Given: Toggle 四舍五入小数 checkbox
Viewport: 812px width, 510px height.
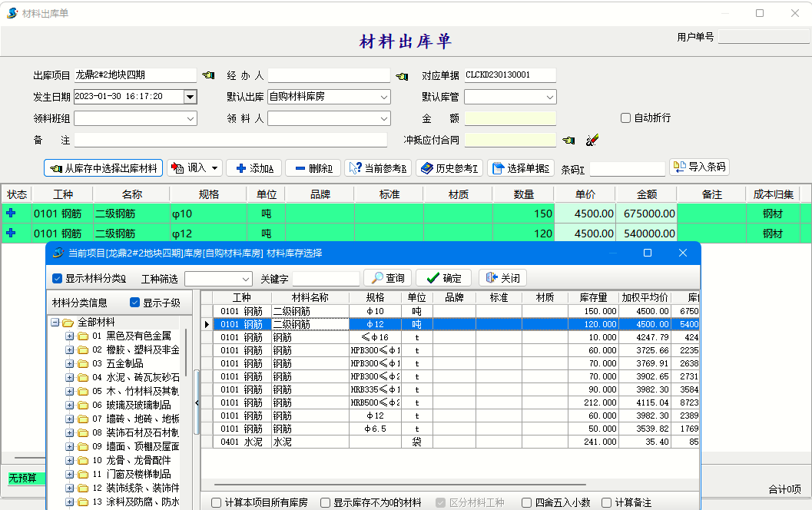Looking at the screenshot, I should [x=526, y=502].
